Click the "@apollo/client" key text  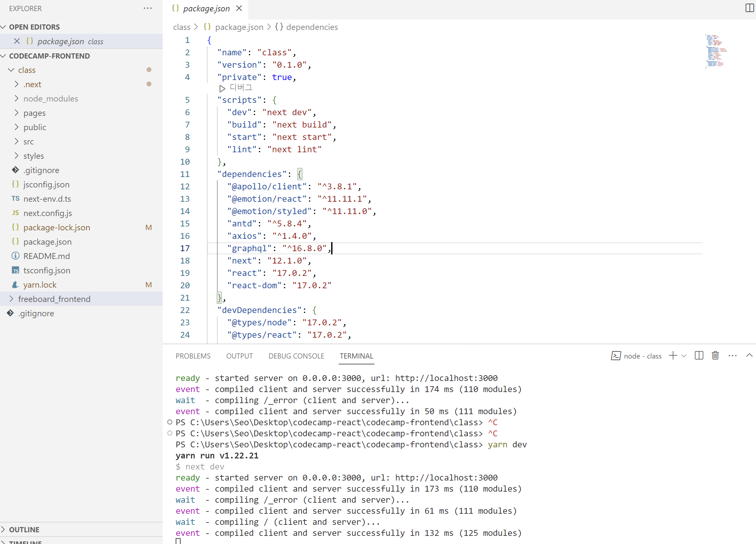[267, 186]
